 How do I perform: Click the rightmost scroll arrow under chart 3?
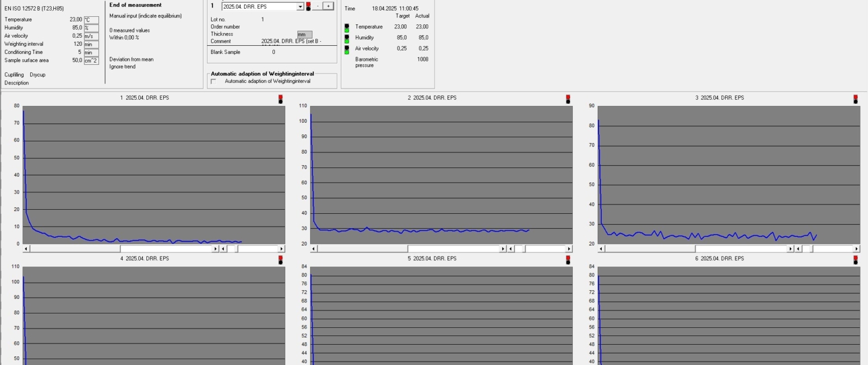[857, 249]
